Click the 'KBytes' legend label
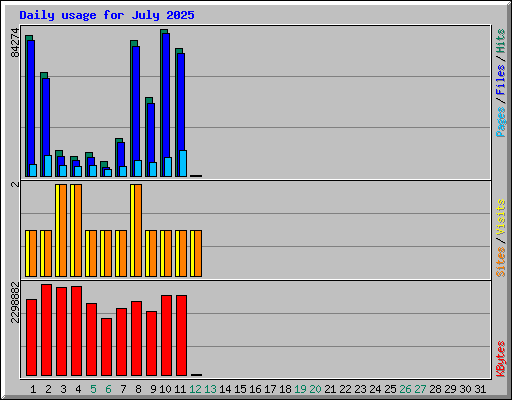The width and height of the screenshot is (512, 400). (500, 359)
